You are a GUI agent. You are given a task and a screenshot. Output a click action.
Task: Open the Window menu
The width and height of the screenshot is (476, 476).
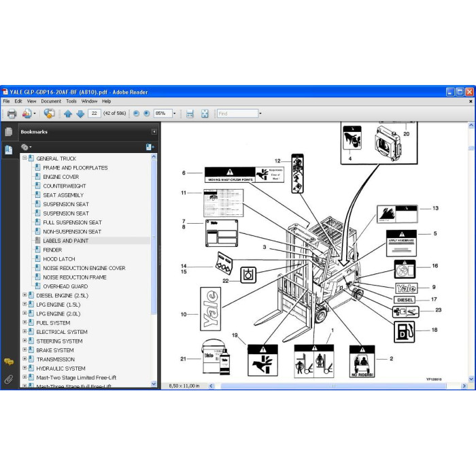89,101
